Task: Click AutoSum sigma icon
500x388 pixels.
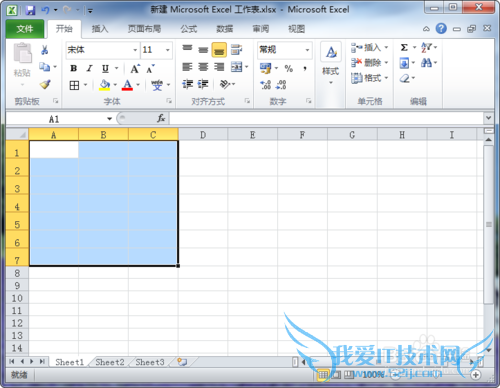Action: (x=404, y=48)
